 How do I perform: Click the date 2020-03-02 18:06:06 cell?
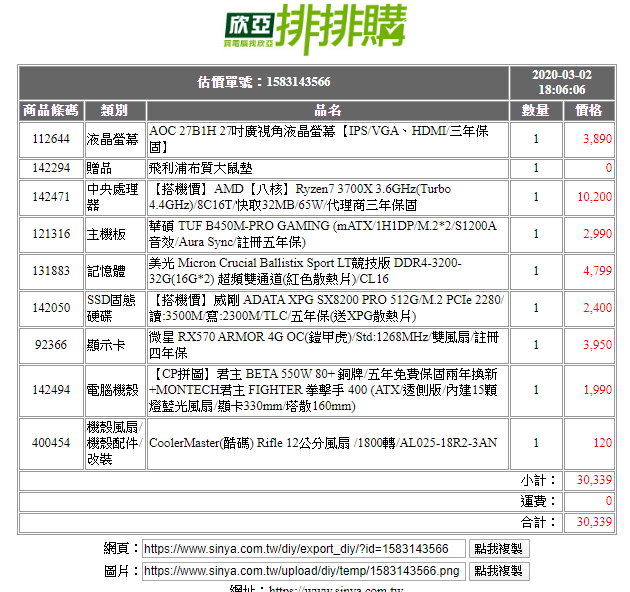click(x=562, y=82)
